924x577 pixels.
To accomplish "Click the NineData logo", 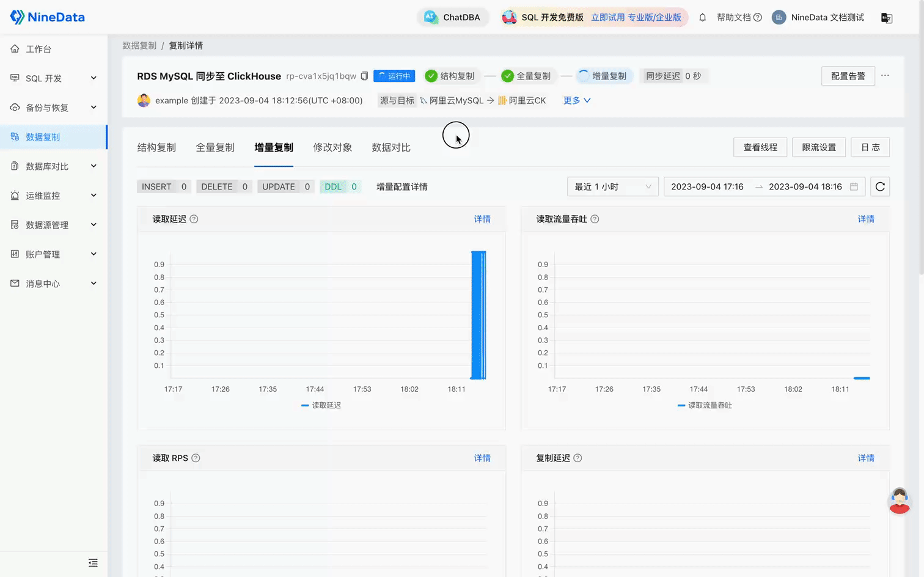I will [x=47, y=17].
